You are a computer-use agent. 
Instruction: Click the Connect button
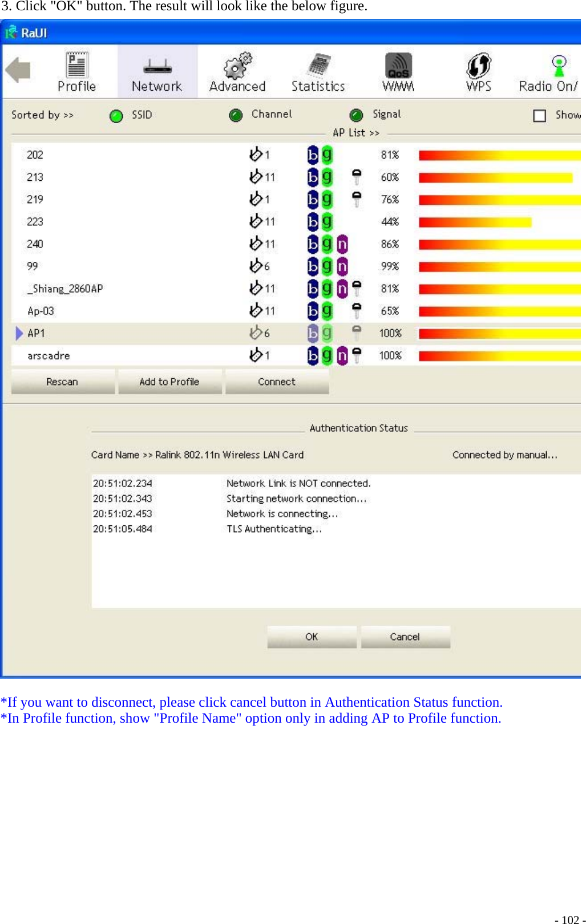(x=277, y=382)
